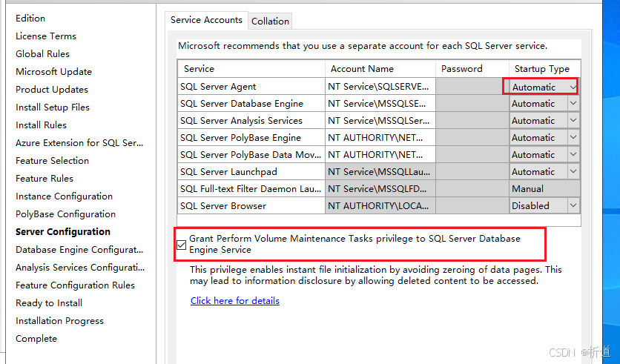Click the Startup Type column header
This screenshot has height=364, width=620.
click(541, 69)
